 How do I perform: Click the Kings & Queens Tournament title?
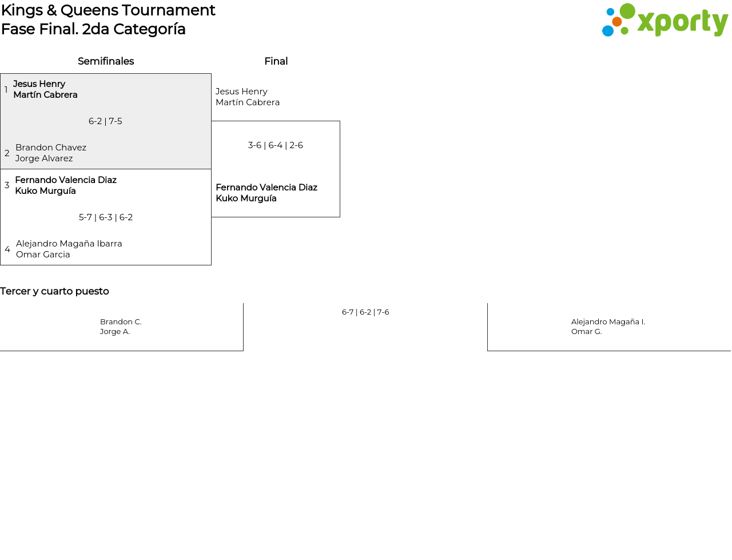pos(108,10)
